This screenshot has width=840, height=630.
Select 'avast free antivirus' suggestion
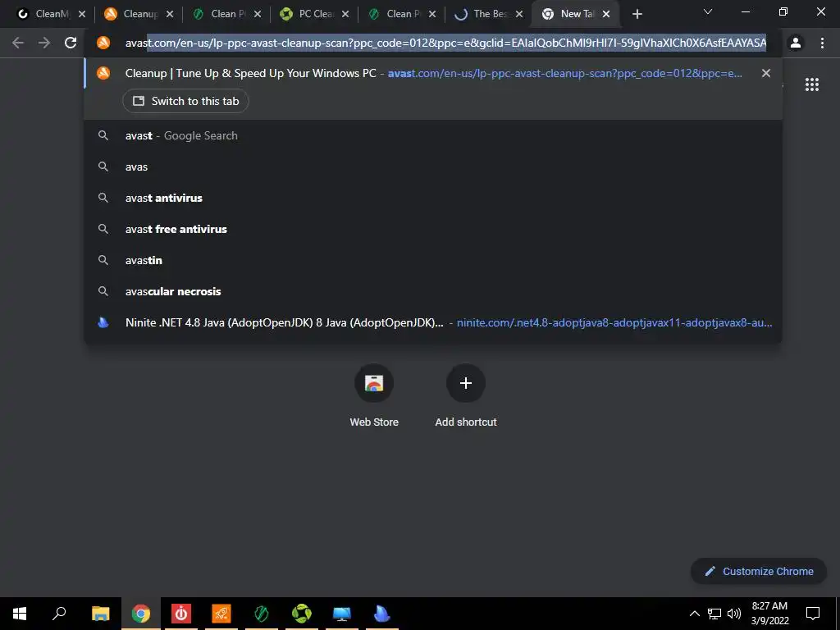pos(433,229)
